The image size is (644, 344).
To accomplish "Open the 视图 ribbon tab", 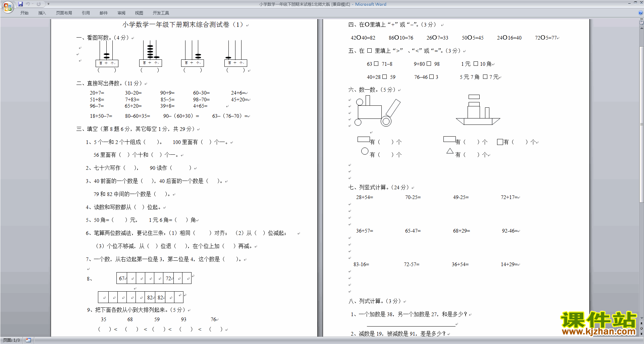I will coord(139,13).
